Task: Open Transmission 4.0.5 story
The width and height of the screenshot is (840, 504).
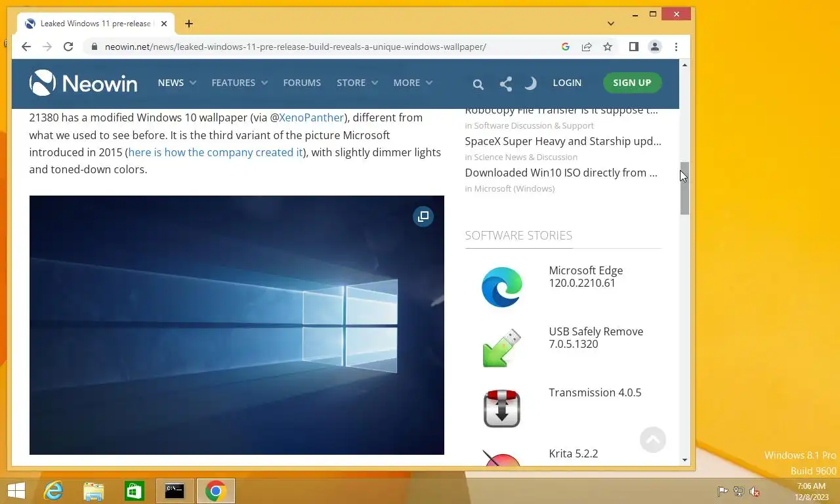Action: point(595,392)
